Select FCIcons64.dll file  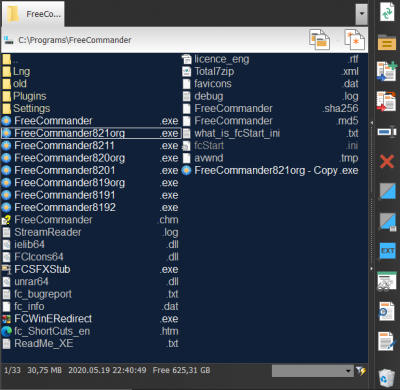click(x=91, y=257)
